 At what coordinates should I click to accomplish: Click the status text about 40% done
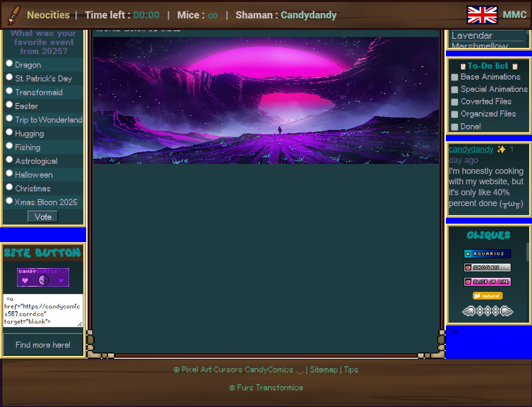[486, 187]
